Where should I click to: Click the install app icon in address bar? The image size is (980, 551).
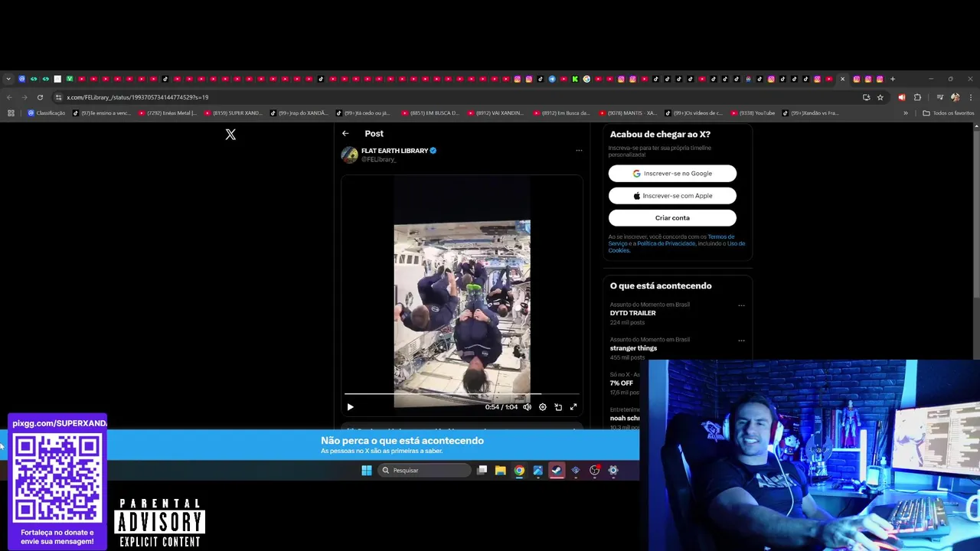click(x=866, y=97)
